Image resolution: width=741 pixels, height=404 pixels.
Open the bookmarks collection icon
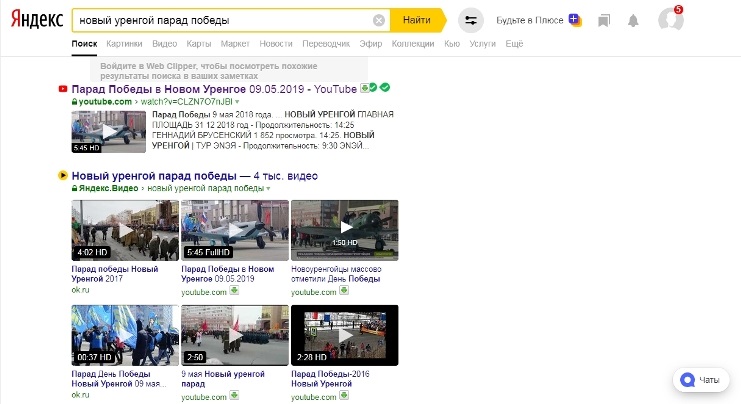click(x=603, y=20)
